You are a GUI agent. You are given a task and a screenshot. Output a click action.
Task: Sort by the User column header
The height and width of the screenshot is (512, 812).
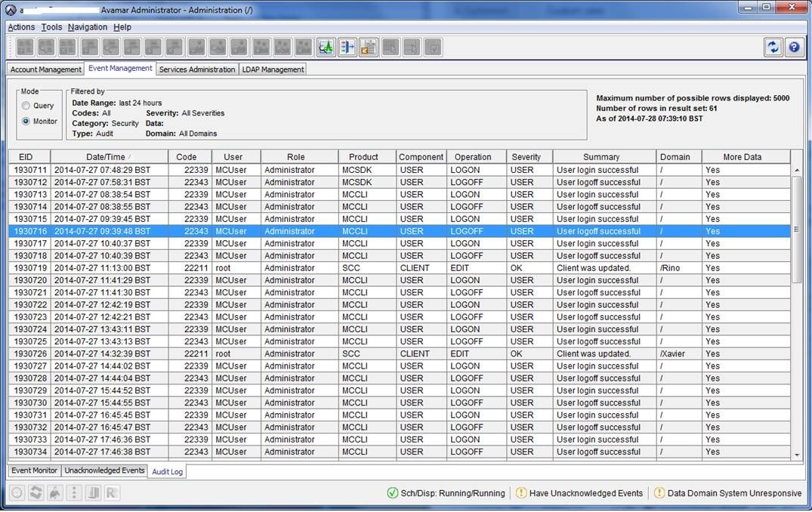pyautogui.click(x=236, y=157)
